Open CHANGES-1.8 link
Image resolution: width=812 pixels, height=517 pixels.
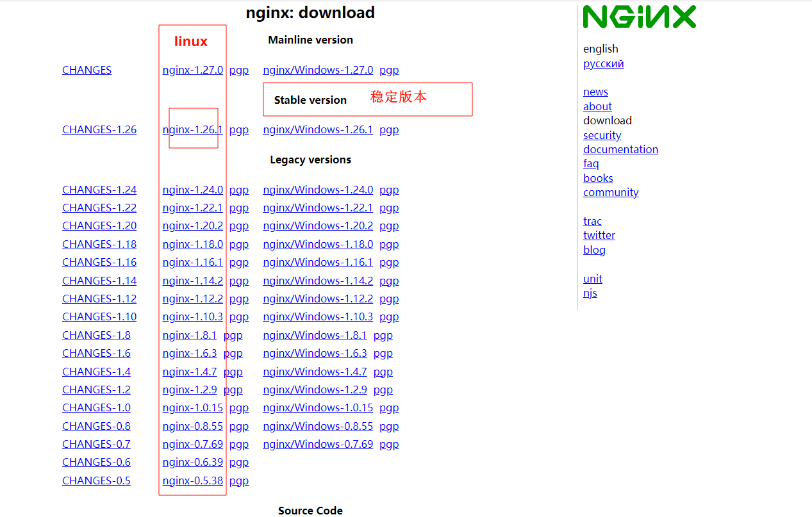point(96,335)
